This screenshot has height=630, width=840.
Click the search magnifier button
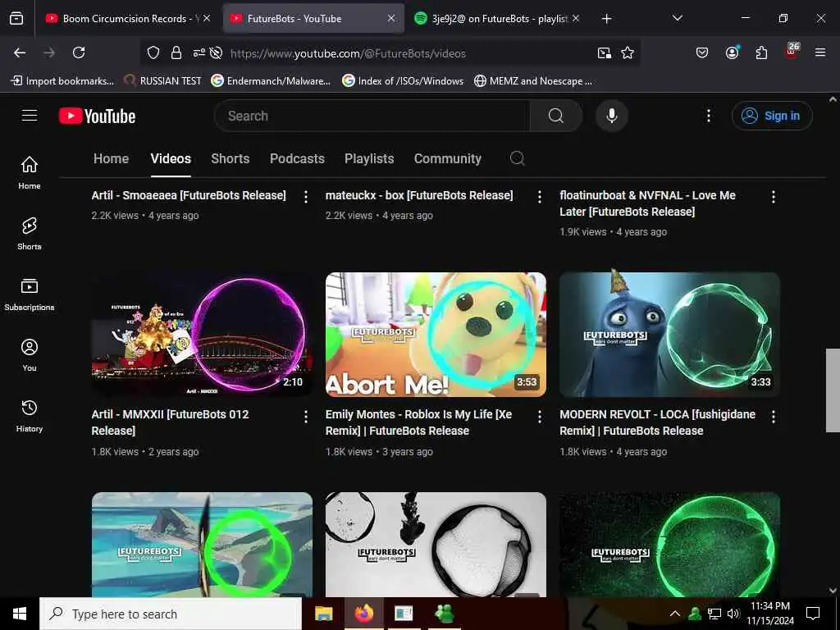(x=556, y=116)
